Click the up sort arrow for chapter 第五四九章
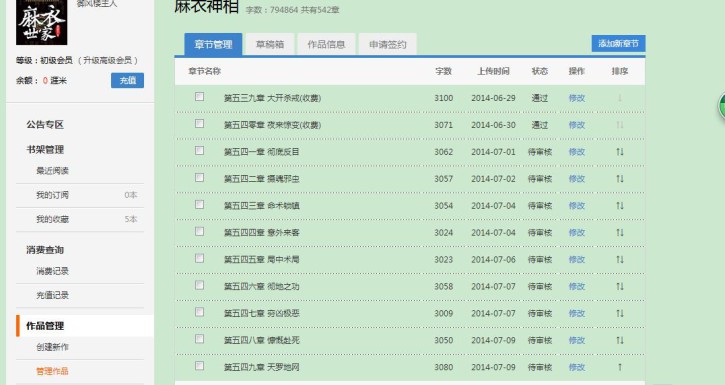 coord(620,367)
